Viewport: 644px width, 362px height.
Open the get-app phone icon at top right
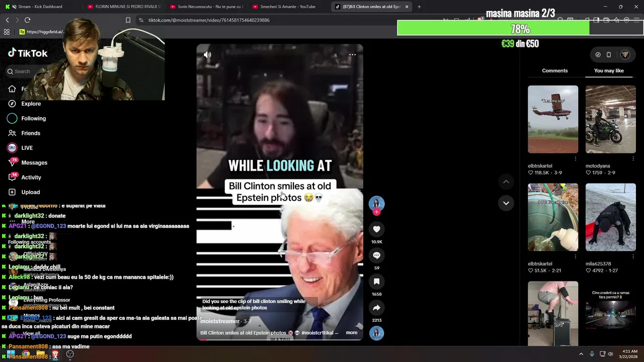pos(609,55)
